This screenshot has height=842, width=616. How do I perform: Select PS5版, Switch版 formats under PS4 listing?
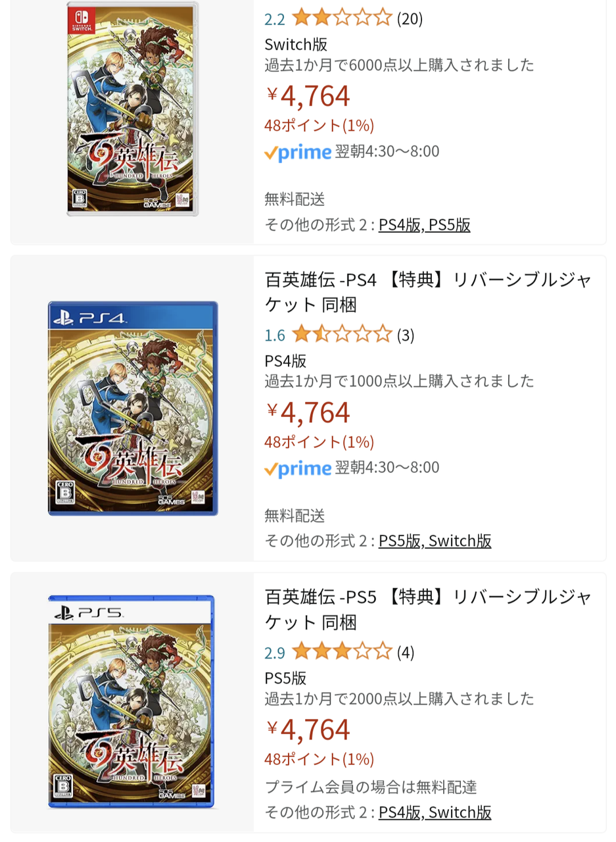click(435, 541)
